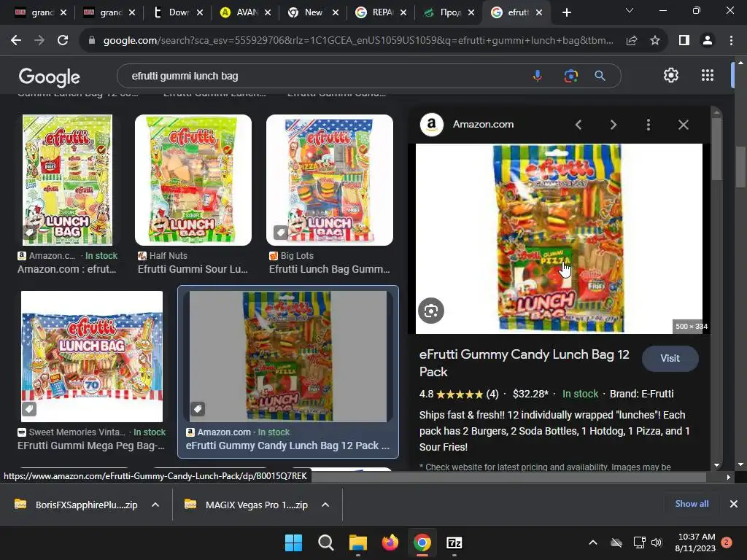Close the efrutt tab
The width and height of the screenshot is (747, 560).
point(539,13)
